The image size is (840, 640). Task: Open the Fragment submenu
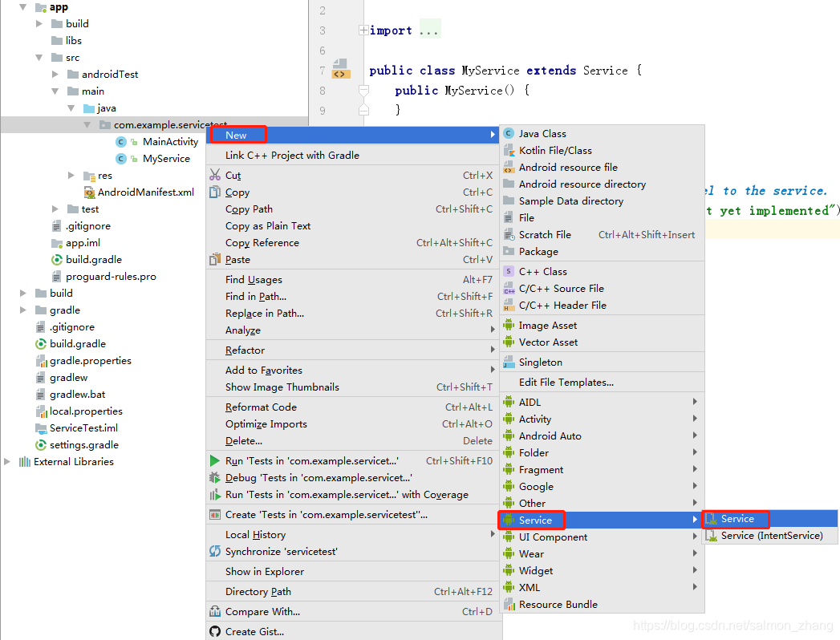[602, 469]
